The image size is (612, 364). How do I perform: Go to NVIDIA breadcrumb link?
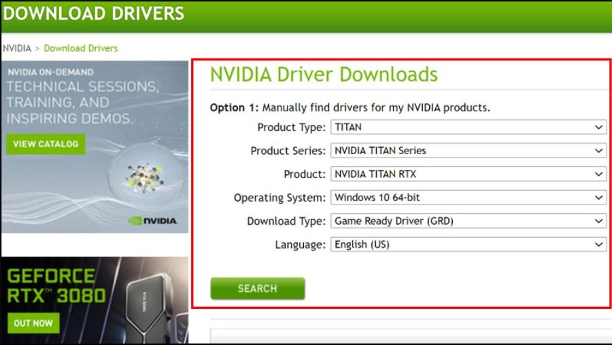17,48
